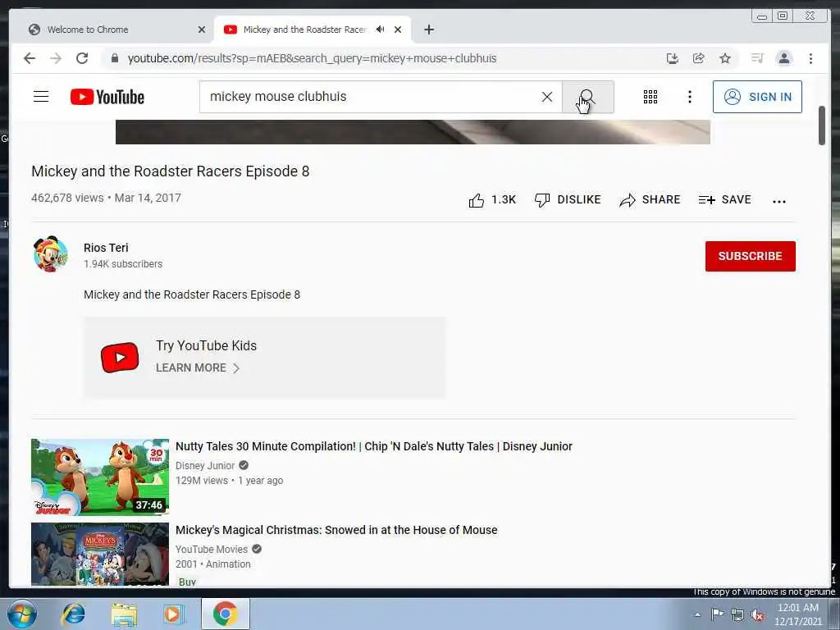
Task: Open the YouTube hamburger guide menu
Action: click(x=41, y=97)
